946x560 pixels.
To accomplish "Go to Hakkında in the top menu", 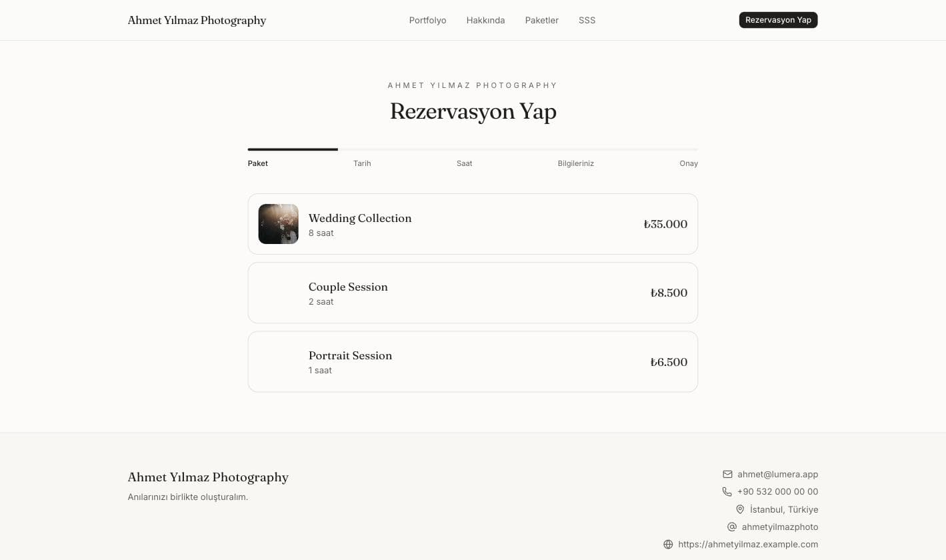I will 485,20.
